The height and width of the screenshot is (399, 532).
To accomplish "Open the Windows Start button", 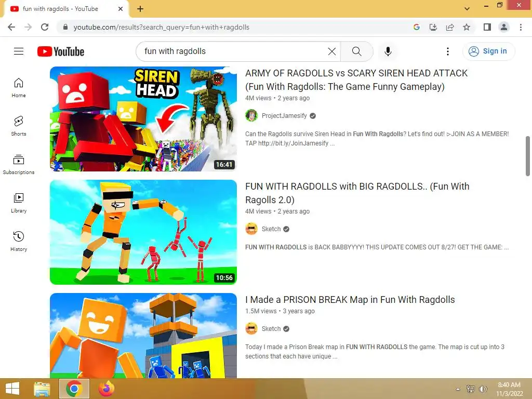I will [12, 389].
